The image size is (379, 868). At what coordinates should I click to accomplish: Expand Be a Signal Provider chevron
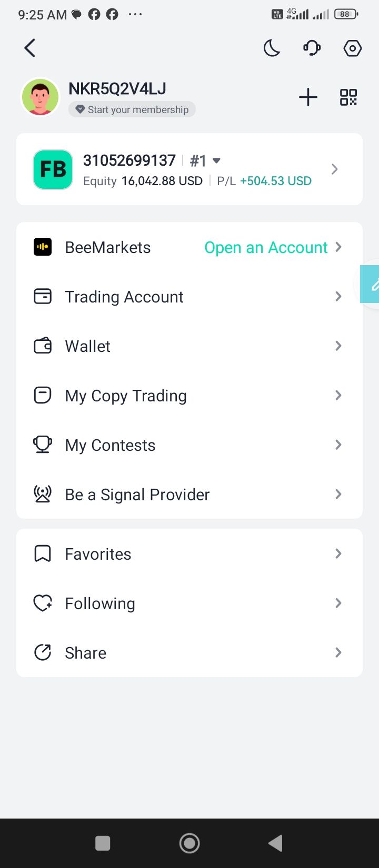[x=338, y=494]
